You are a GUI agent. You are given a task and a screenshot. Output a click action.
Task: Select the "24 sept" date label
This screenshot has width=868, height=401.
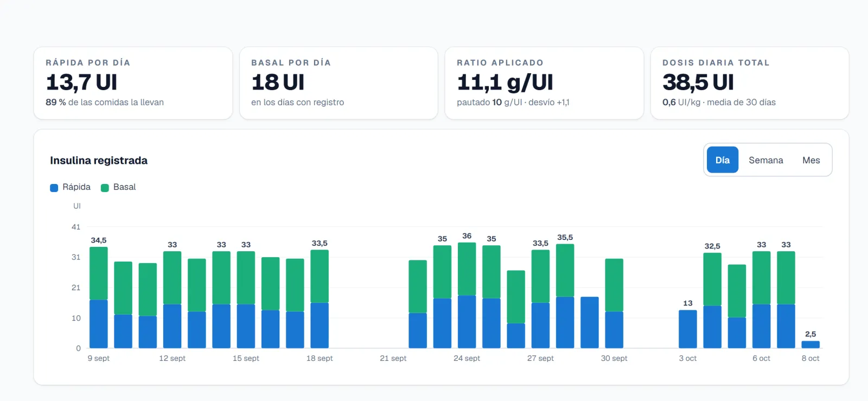click(467, 358)
